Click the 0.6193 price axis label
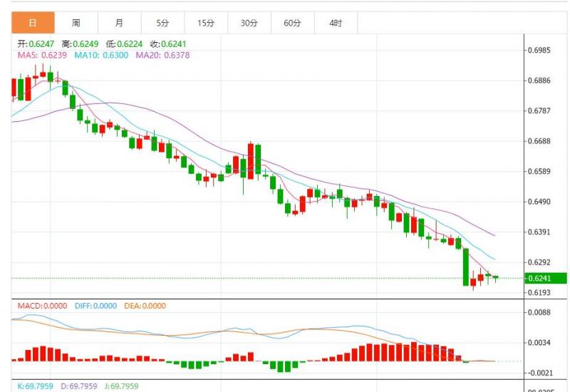 pyautogui.click(x=539, y=292)
